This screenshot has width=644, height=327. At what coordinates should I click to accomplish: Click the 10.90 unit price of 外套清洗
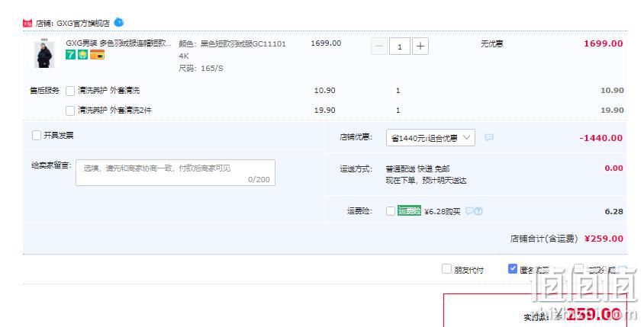324,90
